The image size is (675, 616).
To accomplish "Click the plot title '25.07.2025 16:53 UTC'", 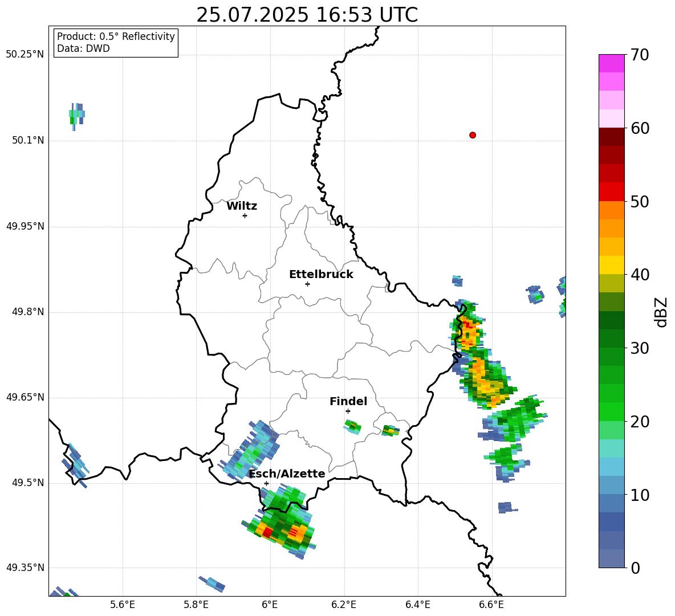I will click(x=307, y=15).
